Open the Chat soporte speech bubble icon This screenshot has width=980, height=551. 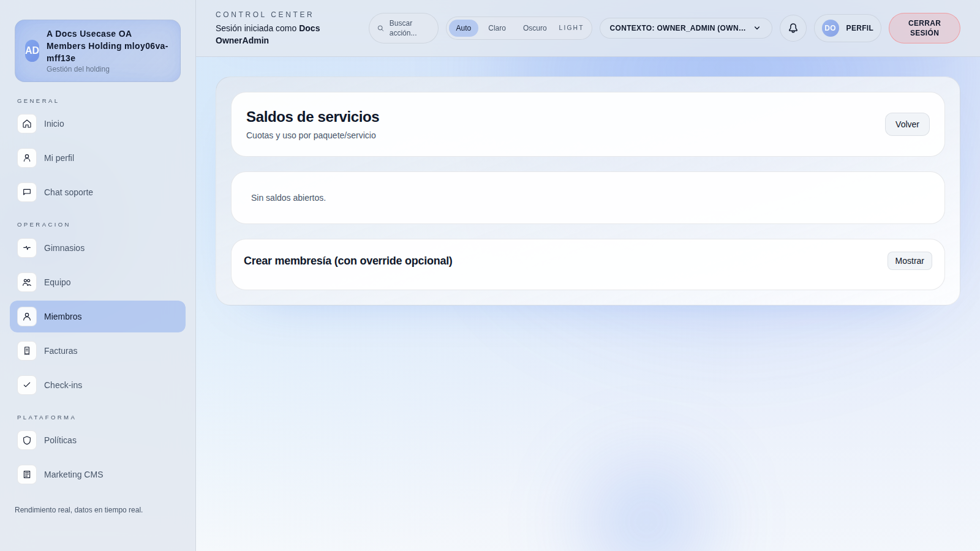(27, 192)
